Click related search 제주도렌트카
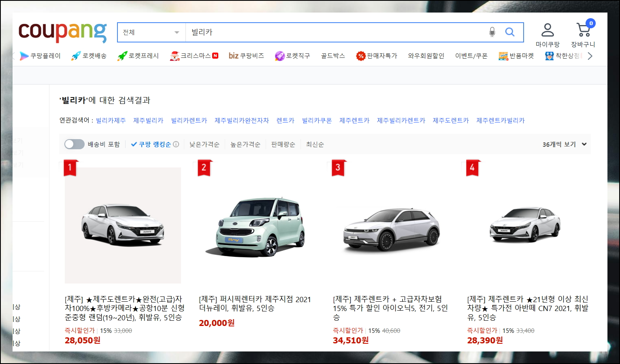620x364 pixels. coord(451,121)
